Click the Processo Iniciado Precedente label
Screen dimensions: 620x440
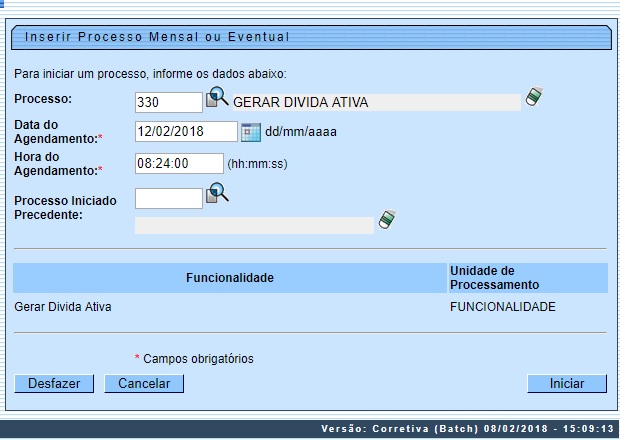[65, 208]
